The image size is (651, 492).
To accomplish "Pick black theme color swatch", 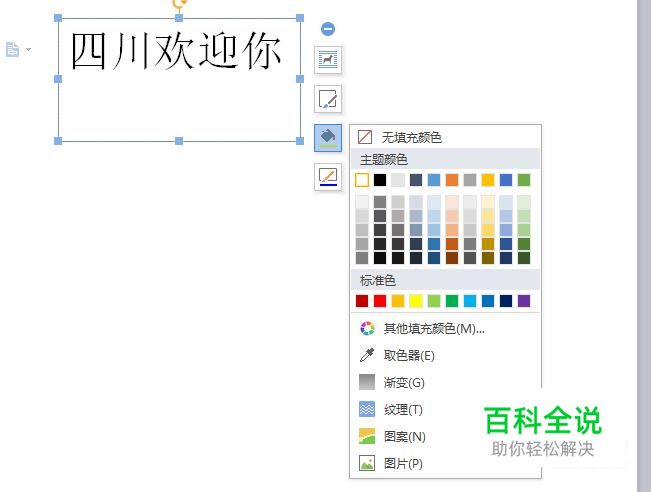I will click(380, 180).
